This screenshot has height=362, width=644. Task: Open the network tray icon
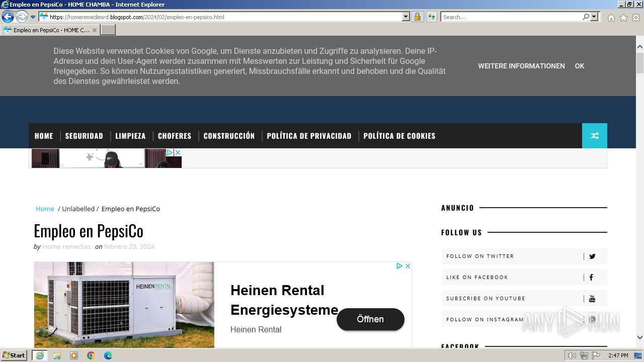tap(584, 355)
